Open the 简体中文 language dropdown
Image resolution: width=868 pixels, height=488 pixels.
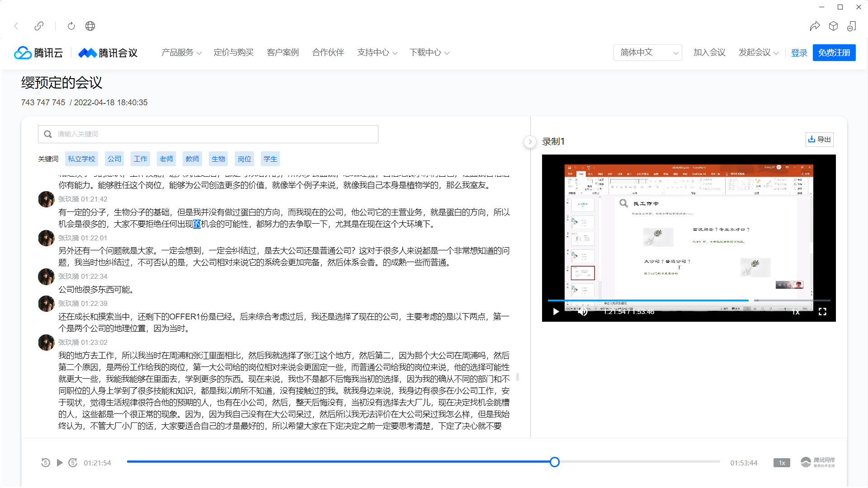[x=647, y=52]
